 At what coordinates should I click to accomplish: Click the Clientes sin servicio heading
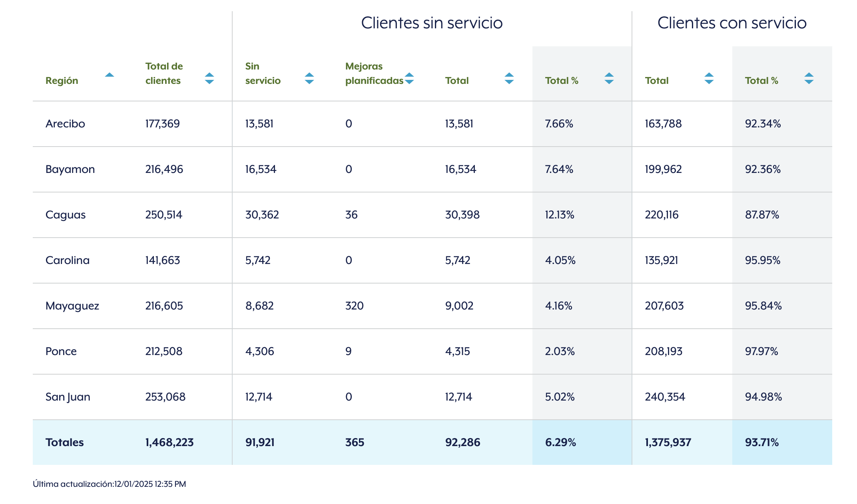click(432, 23)
